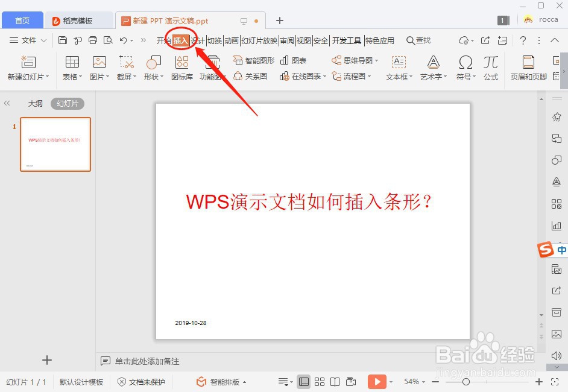This screenshot has width=568, height=392.
Task: Open the 切换 transitions tab
Action: [215, 40]
